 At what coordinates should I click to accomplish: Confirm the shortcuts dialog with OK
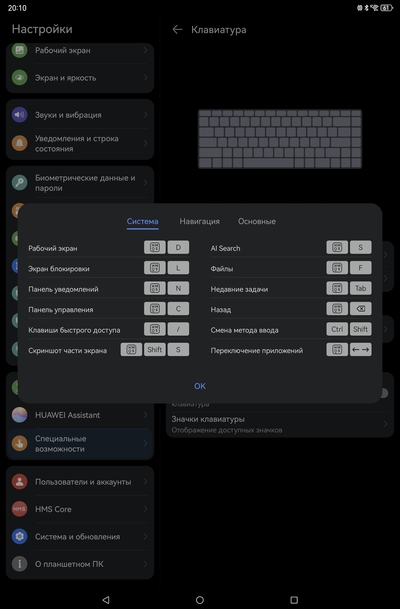tap(200, 386)
